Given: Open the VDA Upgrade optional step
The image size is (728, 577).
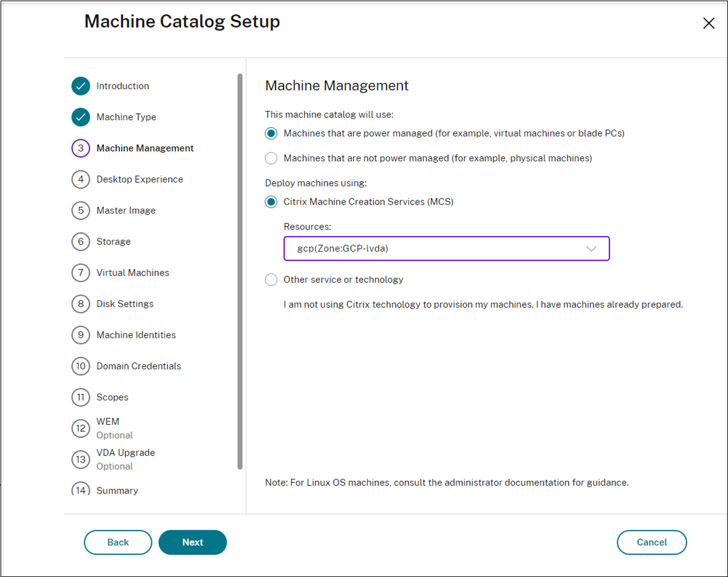Looking at the screenshot, I should pos(81,459).
